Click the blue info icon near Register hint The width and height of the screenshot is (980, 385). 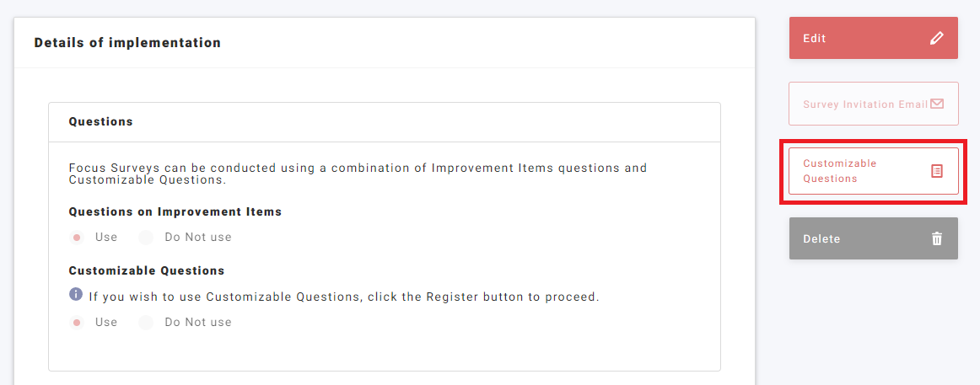pyautogui.click(x=76, y=295)
